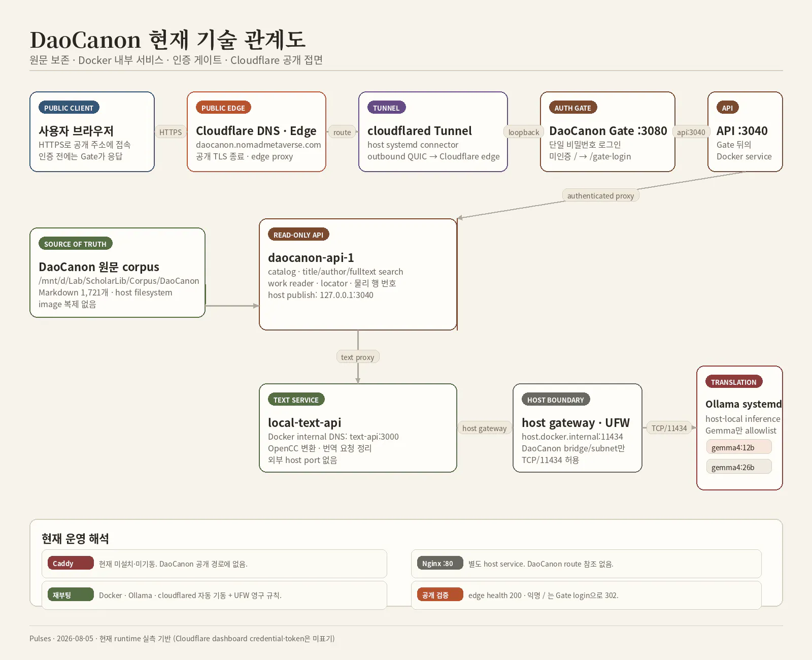Select the 'Ollama systemd' heading

coord(743,404)
